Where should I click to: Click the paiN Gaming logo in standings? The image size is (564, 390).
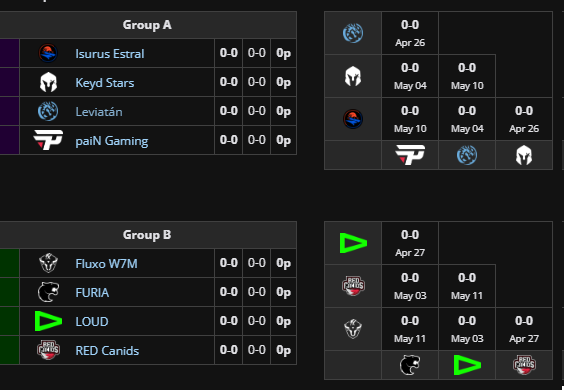click(x=48, y=140)
